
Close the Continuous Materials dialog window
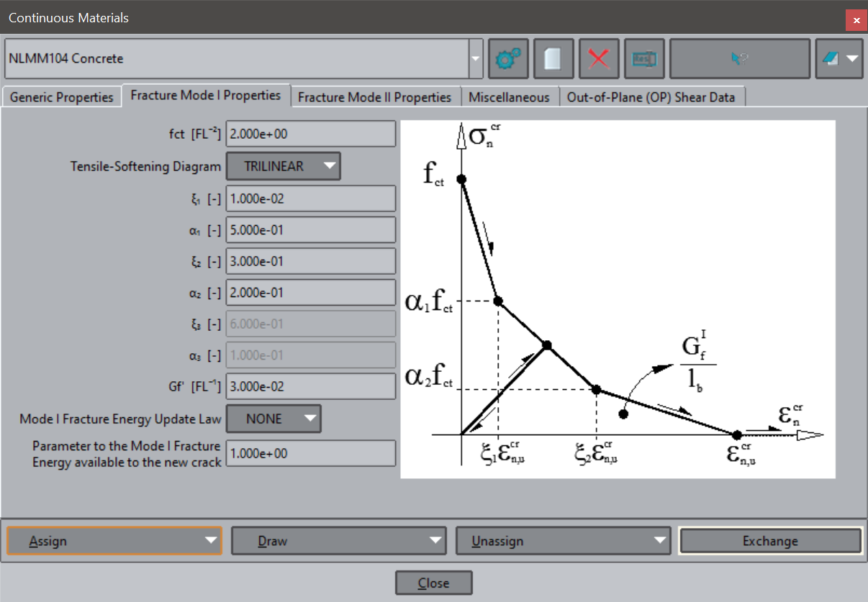(x=856, y=20)
